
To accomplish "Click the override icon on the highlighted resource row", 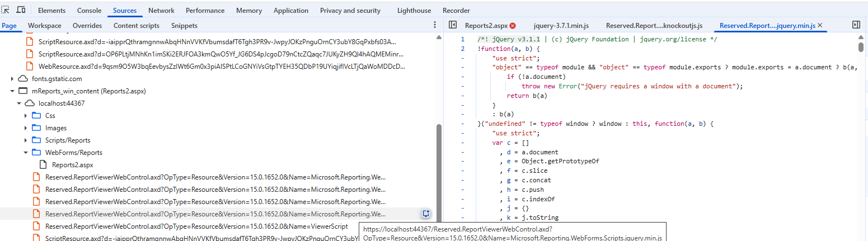I will [426, 214].
